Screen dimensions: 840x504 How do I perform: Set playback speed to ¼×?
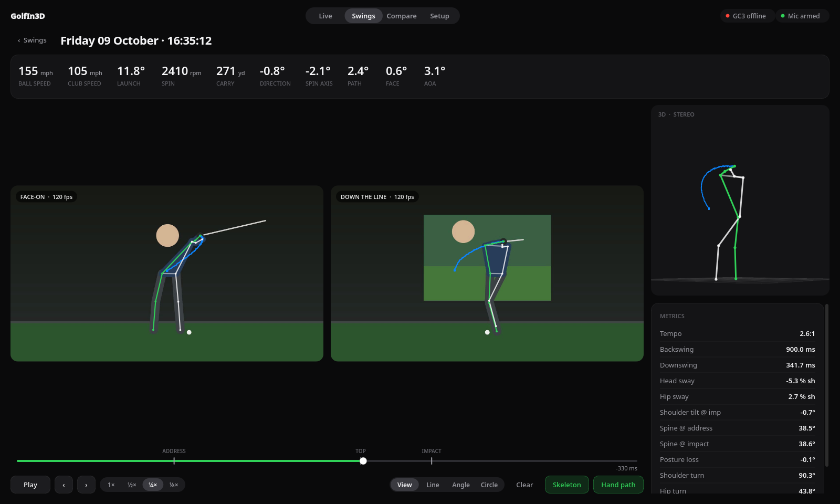coord(153,485)
